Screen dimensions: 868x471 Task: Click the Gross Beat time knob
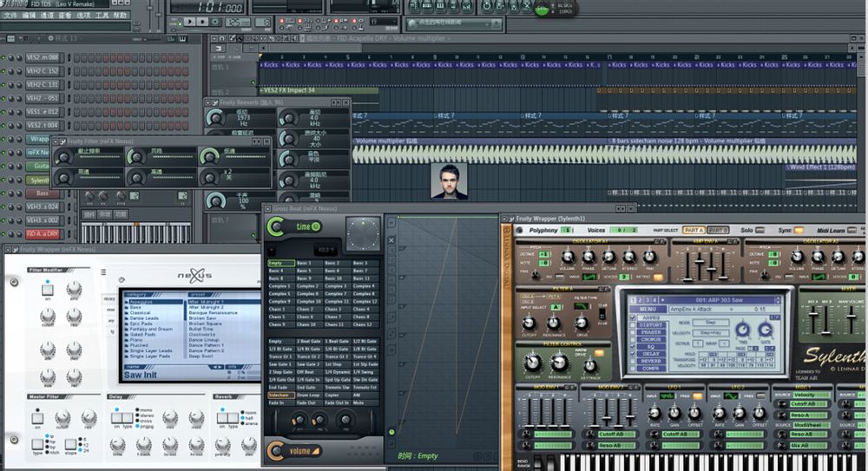(x=278, y=227)
